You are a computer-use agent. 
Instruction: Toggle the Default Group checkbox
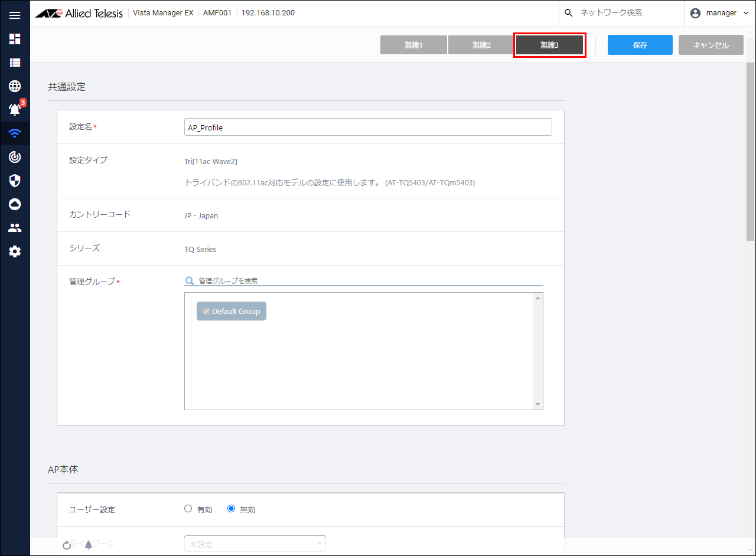(206, 312)
